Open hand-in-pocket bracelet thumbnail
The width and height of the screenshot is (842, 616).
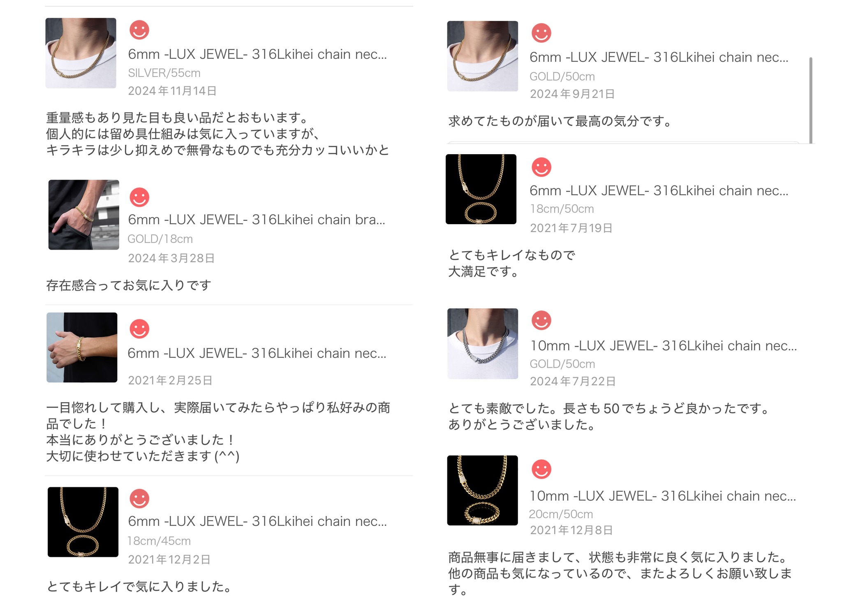[84, 215]
